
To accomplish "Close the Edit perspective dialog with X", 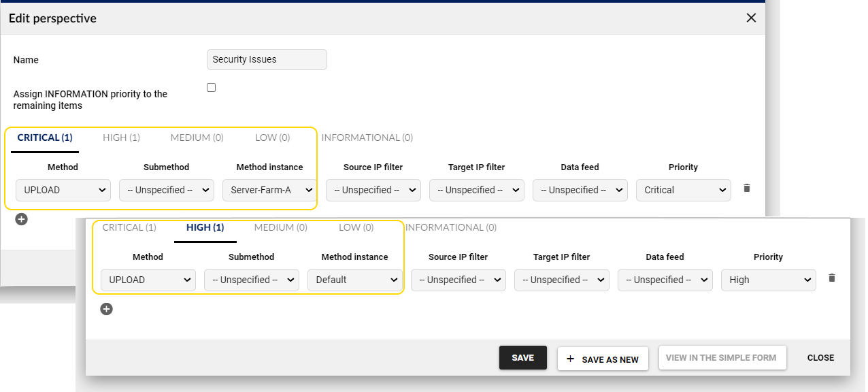I will click(751, 18).
